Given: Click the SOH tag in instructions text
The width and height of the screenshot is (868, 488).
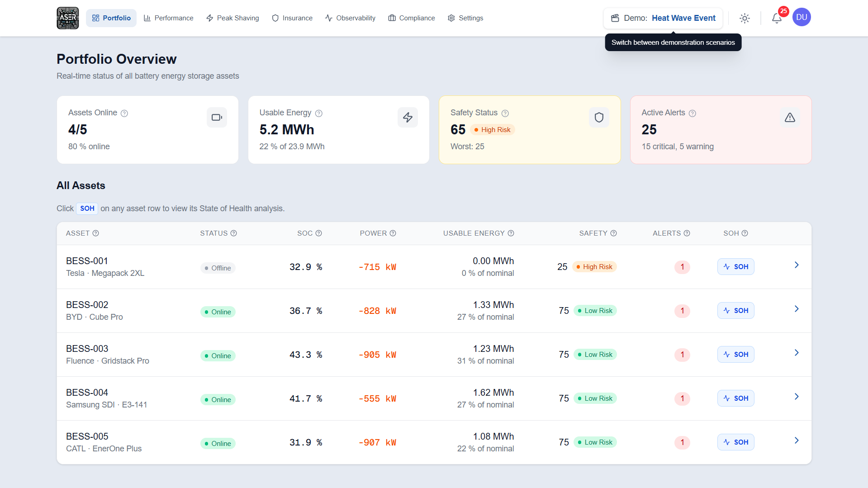Looking at the screenshot, I should click(87, 208).
